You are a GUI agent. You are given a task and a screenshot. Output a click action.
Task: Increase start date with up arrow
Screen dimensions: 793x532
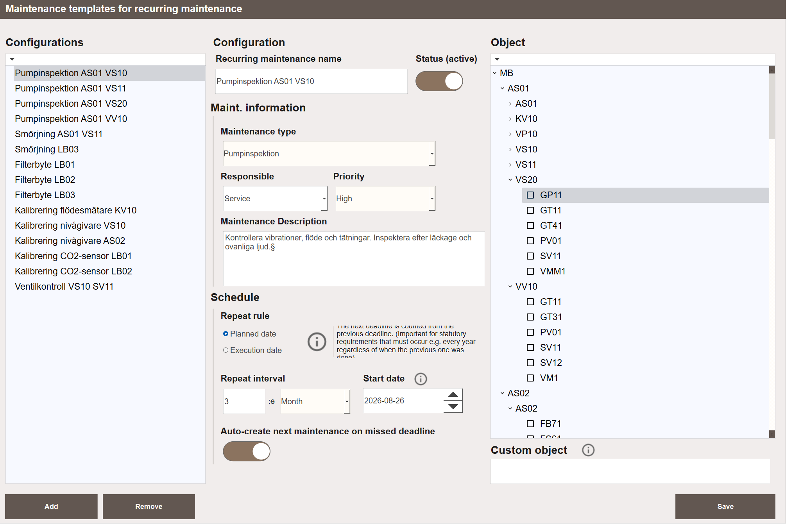453,394
